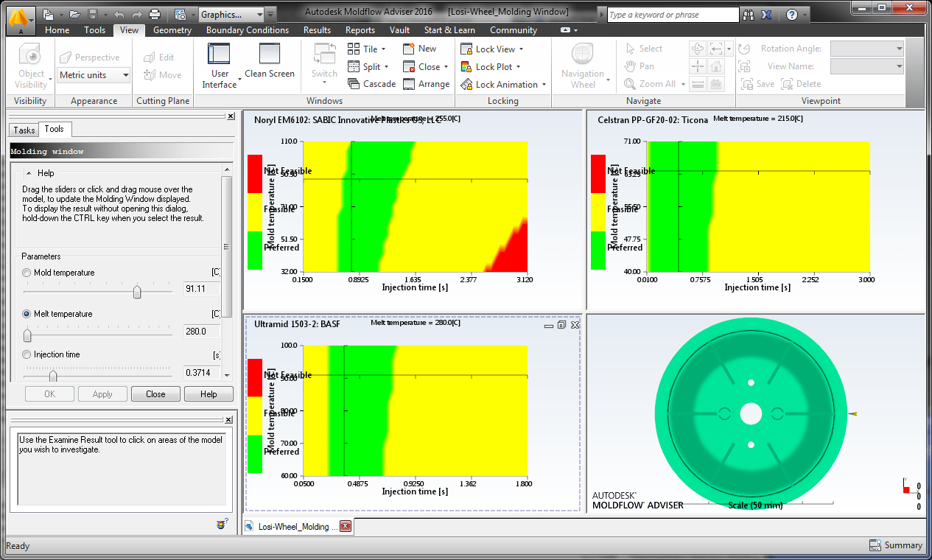The width and height of the screenshot is (932, 560).
Task: Click the Close button in Molding window panel
Action: 155,394
